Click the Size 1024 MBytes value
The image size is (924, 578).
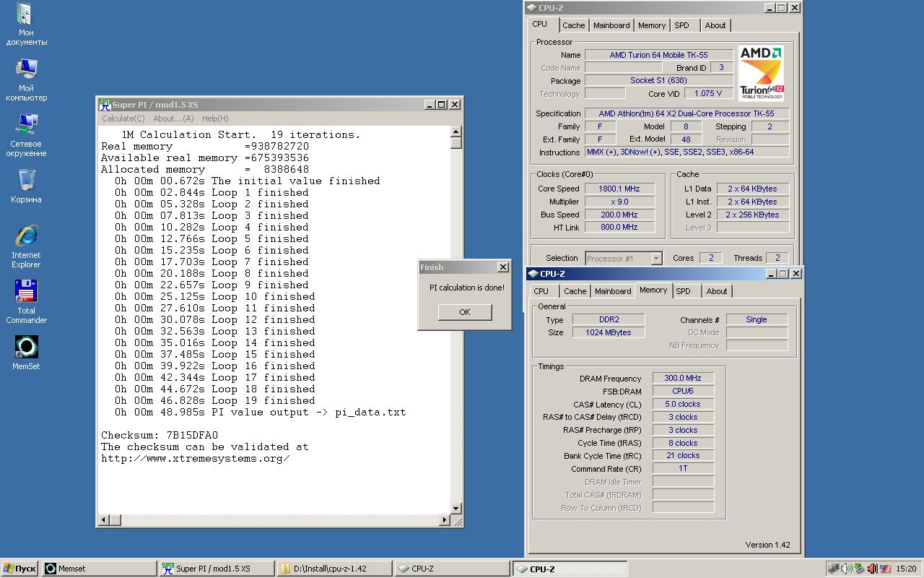[x=609, y=332]
